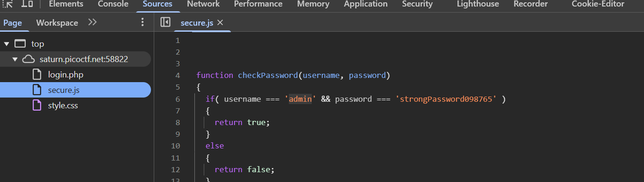Image resolution: width=644 pixels, height=182 pixels.
Task: Open navigator three-dot options menu
Action: click(143, 22)
